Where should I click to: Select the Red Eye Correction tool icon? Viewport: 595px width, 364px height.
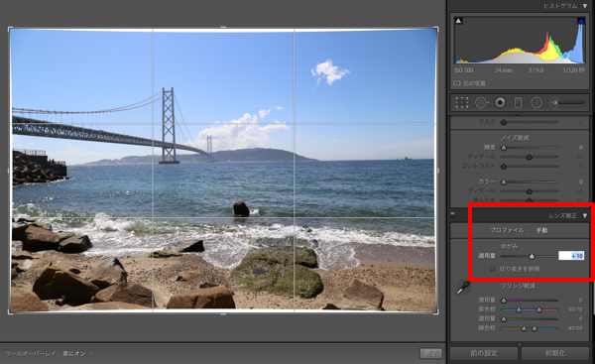coord(500,102)
